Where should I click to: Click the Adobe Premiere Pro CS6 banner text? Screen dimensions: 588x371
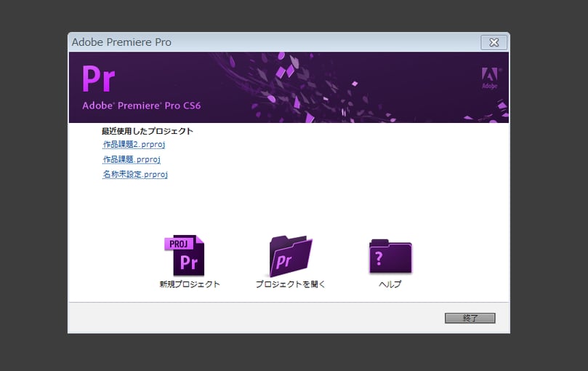142,105
